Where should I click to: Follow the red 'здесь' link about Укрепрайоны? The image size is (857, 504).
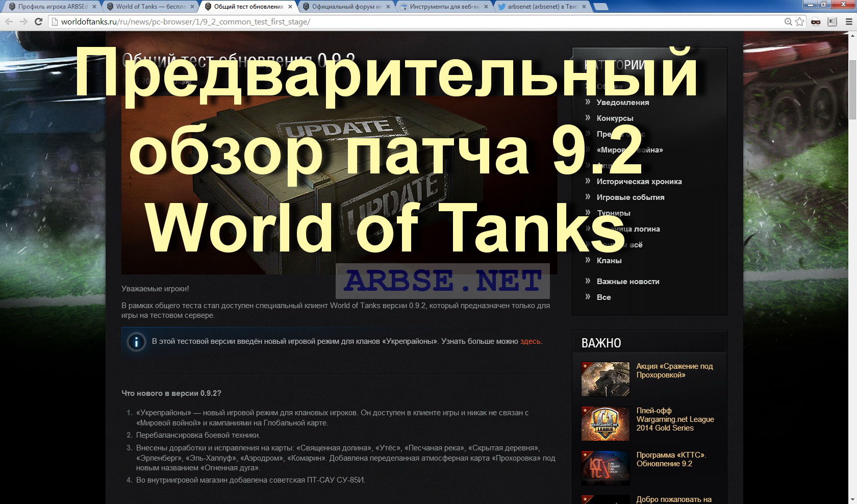coord(530,341)
